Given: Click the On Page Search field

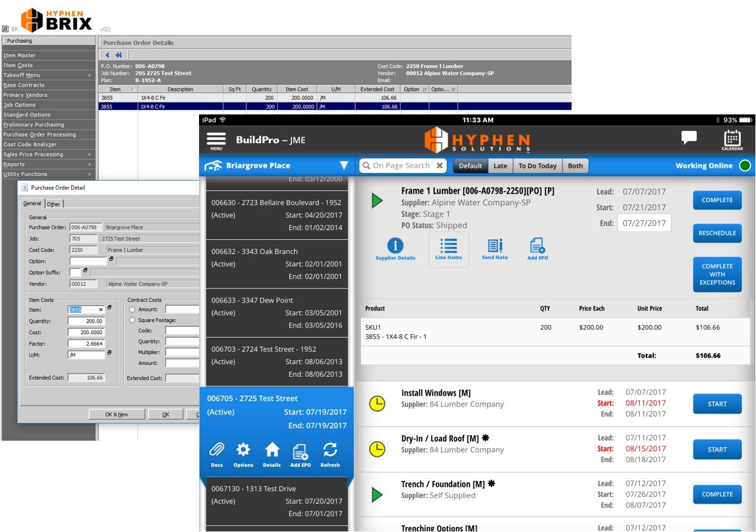Looking at the screenshot, I should point(402,166).
